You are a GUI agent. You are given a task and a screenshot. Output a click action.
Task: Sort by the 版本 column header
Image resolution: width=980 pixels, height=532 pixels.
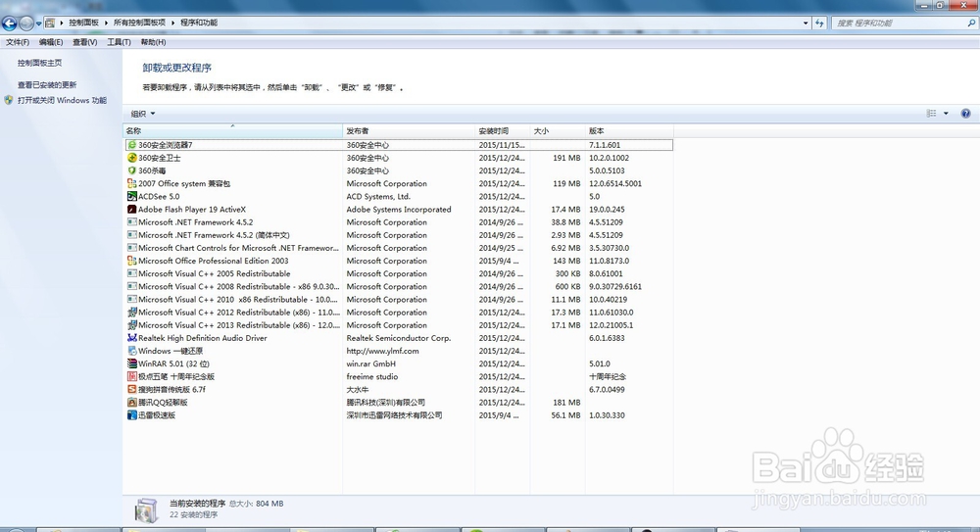[629, 130]
